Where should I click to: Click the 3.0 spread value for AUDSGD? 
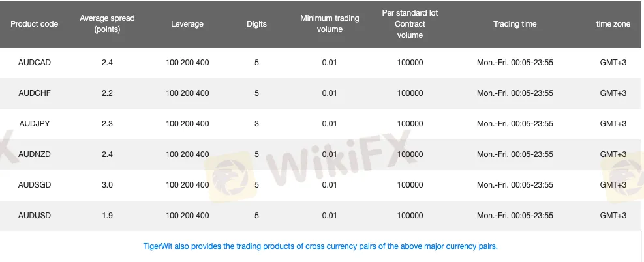pos(107,185)
